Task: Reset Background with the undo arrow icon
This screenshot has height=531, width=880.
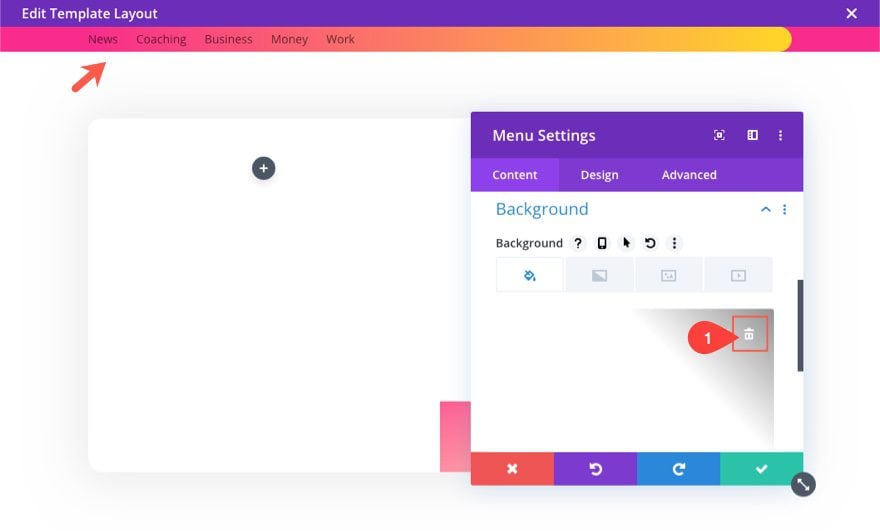Action: [650, 243]
